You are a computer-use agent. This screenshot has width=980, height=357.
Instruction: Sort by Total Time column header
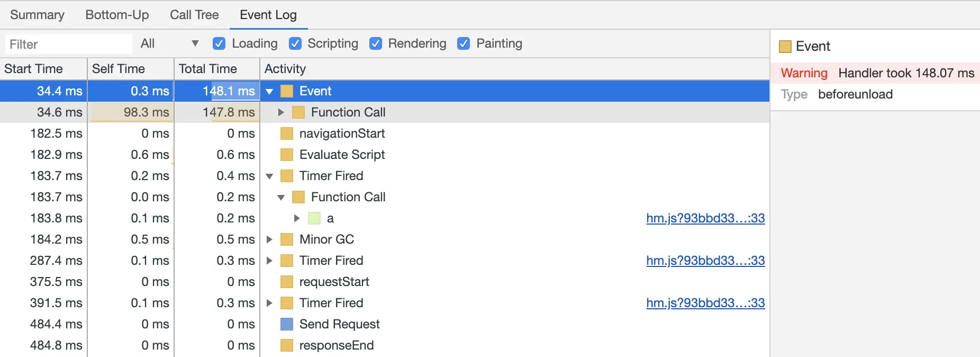pos(217,69)
